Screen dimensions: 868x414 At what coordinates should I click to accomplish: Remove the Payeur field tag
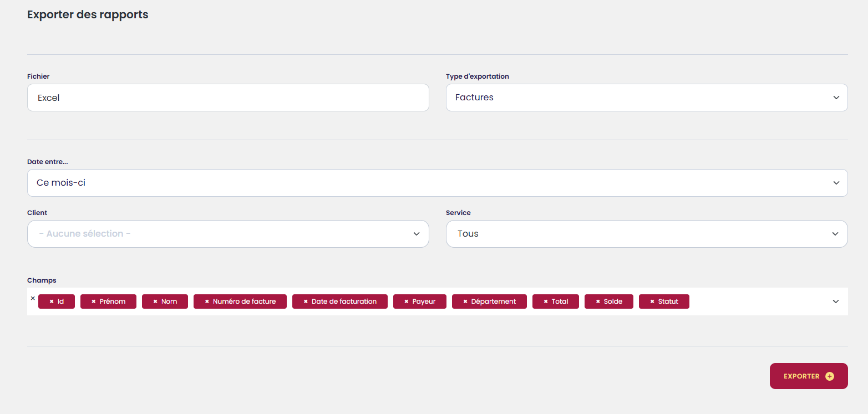click(x=407, y=301)
